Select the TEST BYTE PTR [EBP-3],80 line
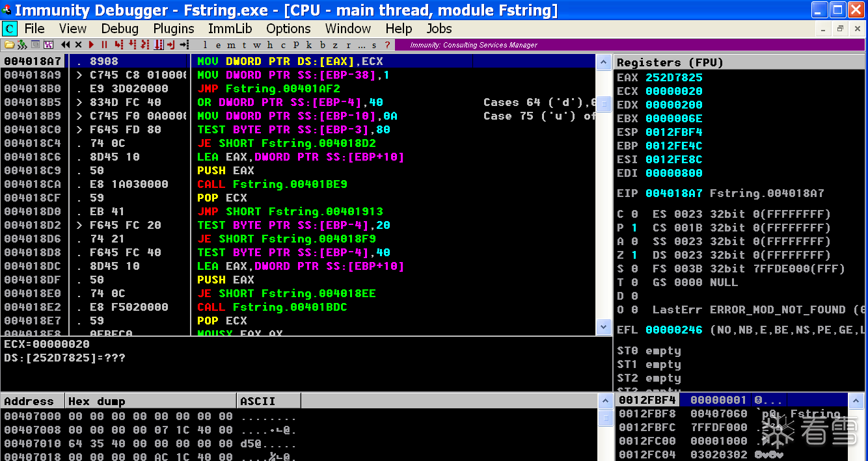Viewport: 868px width, 461px height. pos(298,129)
